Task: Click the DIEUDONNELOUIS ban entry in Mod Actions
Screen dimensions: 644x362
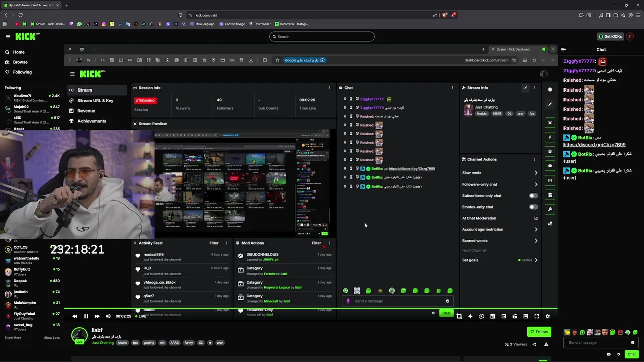Action: point(286,257)
